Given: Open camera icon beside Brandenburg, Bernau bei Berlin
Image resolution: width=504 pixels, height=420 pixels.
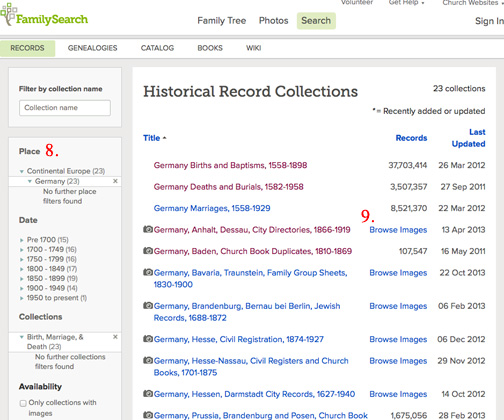Looking at the screenshot, I should 148,305.
